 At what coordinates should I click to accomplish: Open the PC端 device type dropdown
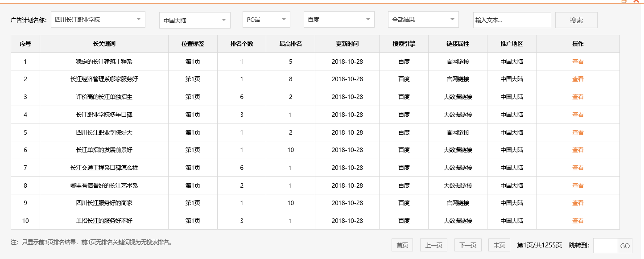[266, 19]
